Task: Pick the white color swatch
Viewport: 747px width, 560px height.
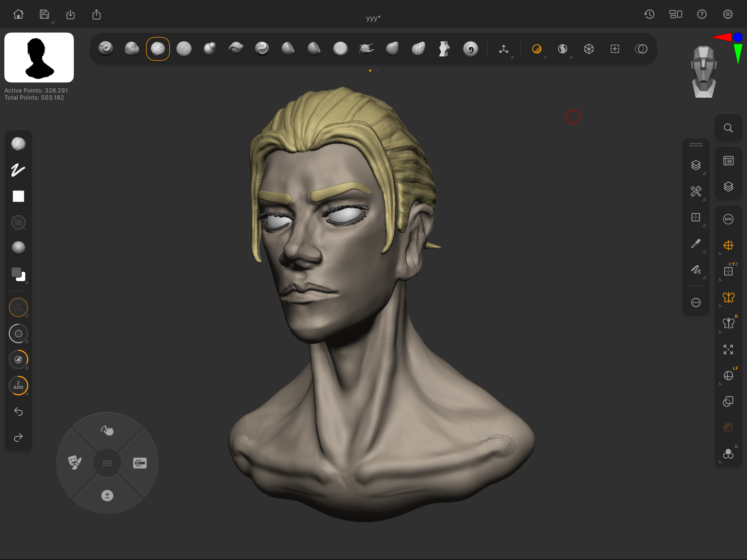Action: click(x=18, y=196)
